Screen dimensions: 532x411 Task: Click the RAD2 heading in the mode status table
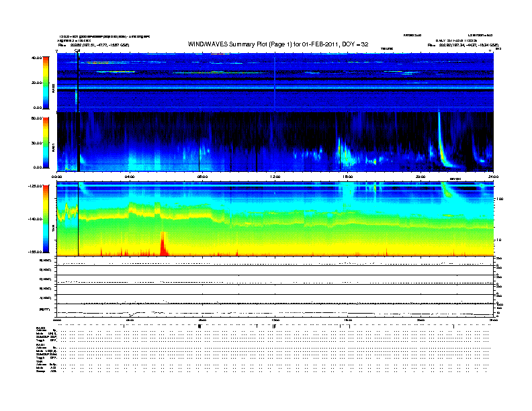pyautogui.click(x=41, y=328)
